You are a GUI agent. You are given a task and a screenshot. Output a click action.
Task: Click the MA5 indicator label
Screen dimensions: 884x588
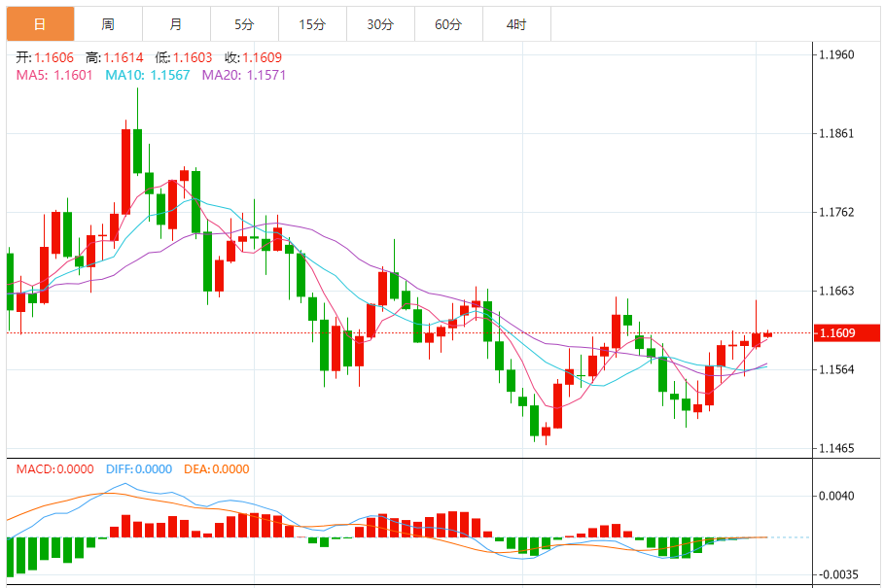pos(54,75)
